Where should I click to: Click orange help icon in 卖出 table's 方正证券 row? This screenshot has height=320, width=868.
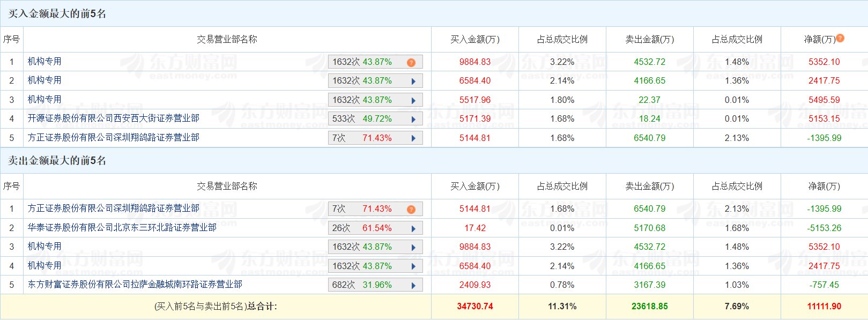coord(411,210)
